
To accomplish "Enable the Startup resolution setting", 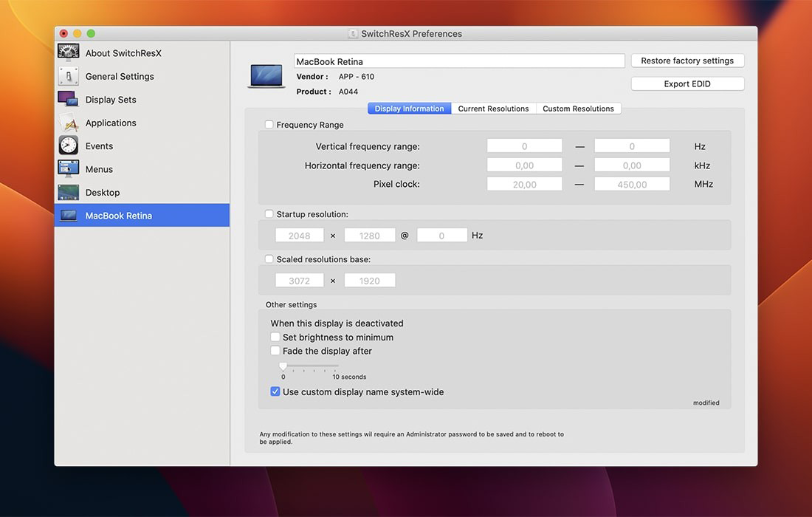I will coord(269,213).
